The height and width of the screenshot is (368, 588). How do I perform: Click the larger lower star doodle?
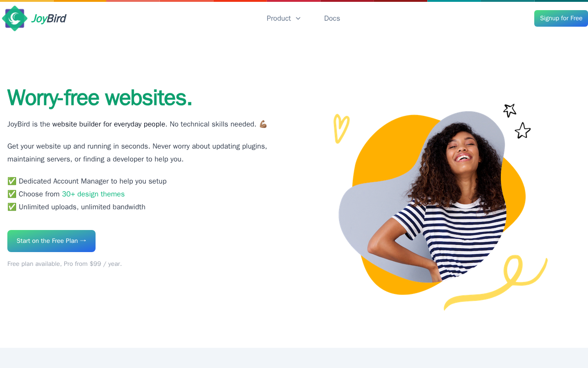(x=523, y=131)
